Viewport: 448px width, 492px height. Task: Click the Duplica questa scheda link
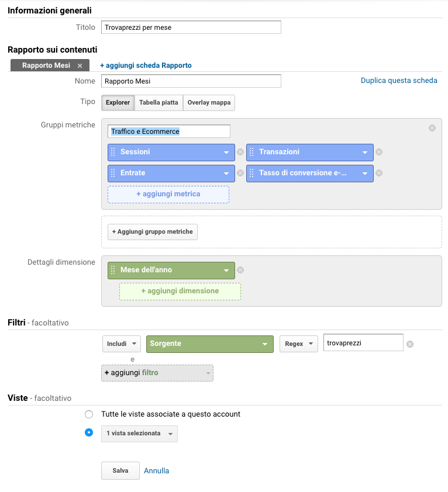pos(399,81)
